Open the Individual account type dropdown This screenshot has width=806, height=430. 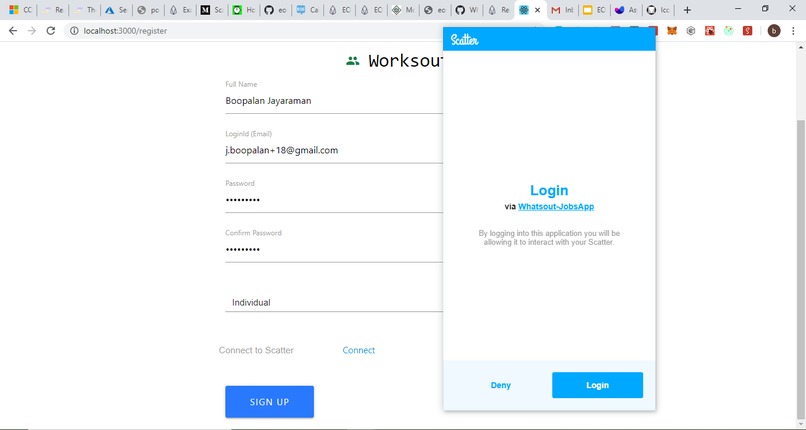[x=334, y=303]
